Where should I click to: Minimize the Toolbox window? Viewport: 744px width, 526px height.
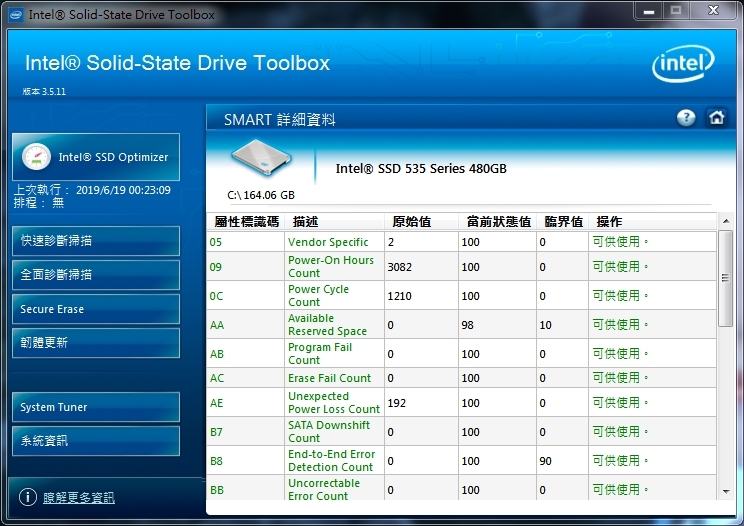coord(649,10)
